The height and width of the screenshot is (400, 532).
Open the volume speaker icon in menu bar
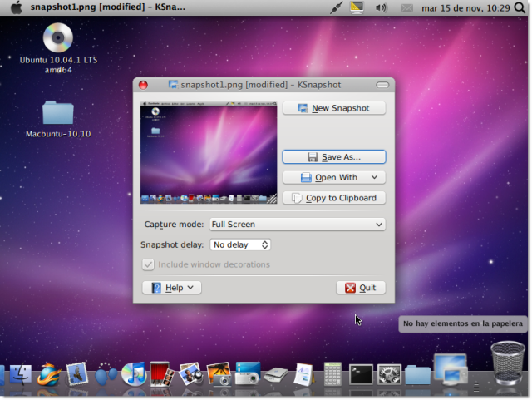[x=381, y=7]
